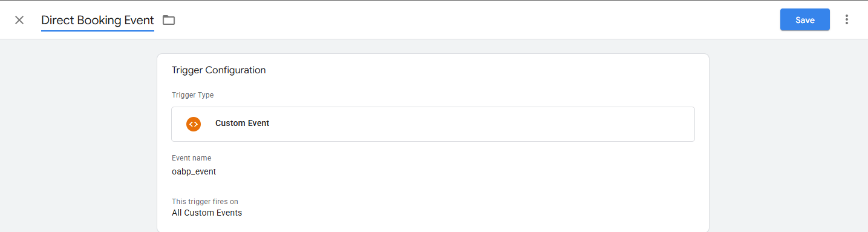Image resolution: width=868 pixels, height=232 pixels.
Task: Open the three-dot more actions menu
Action: (x=846, y=19)
